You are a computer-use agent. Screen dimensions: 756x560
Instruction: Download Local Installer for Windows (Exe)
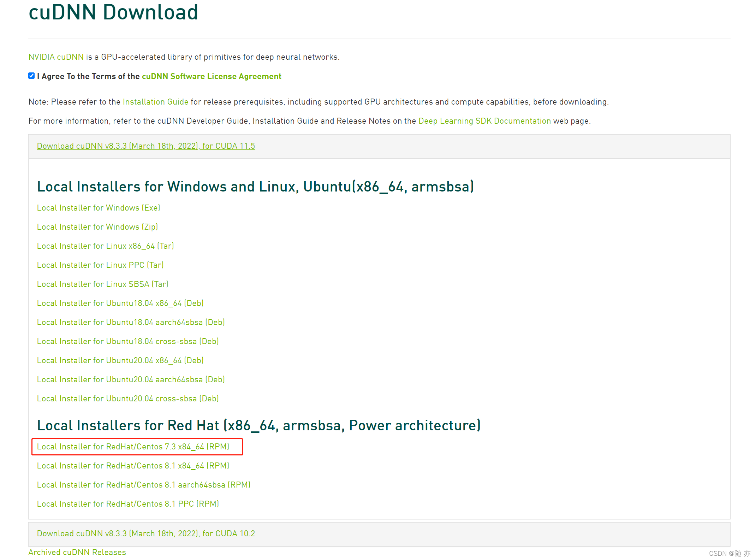[99, 208]
